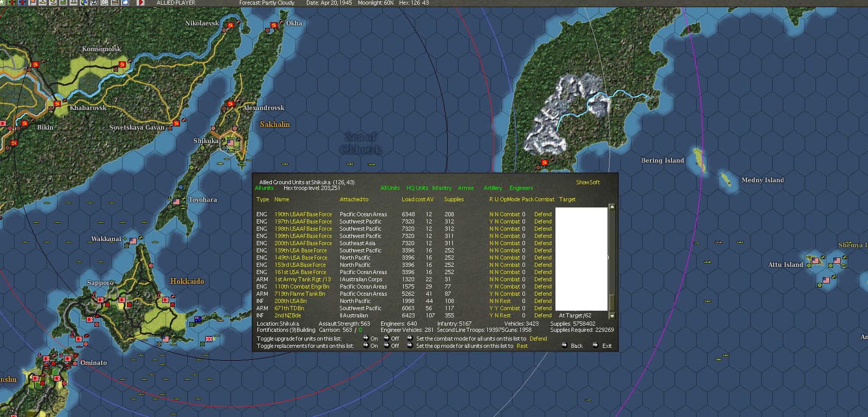Sort list by the Name column
Screen dimensions: 868x417
coord(282,199)
